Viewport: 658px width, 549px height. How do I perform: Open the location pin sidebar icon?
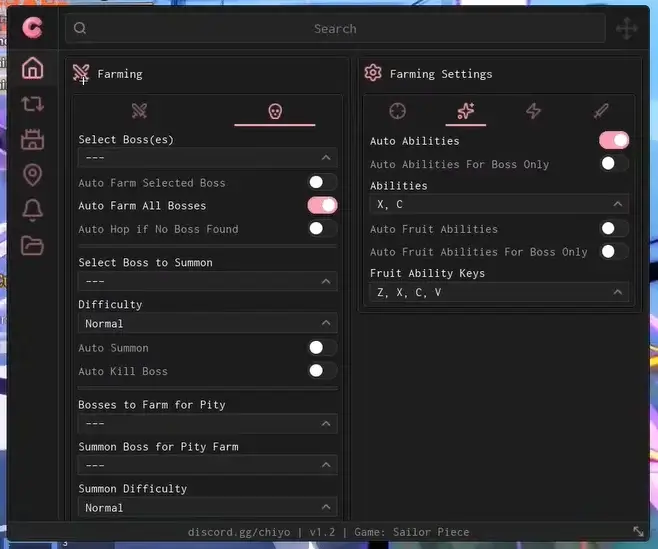[x=32, y=175]
